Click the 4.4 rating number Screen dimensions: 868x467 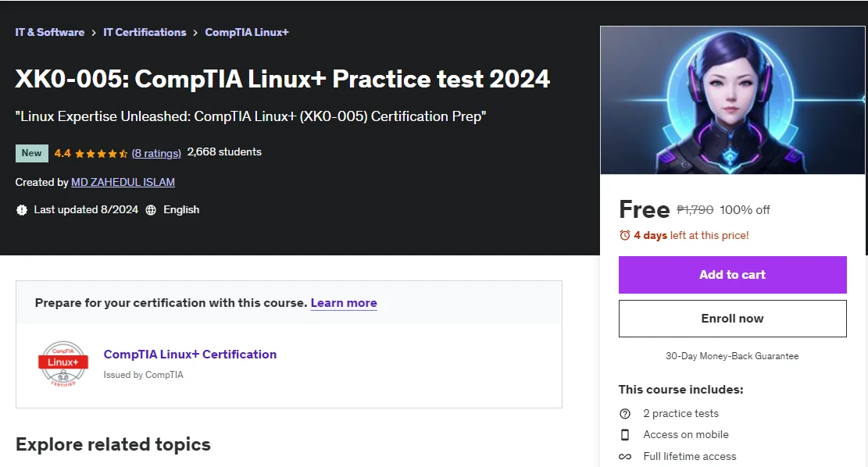(x=63, y=153)
